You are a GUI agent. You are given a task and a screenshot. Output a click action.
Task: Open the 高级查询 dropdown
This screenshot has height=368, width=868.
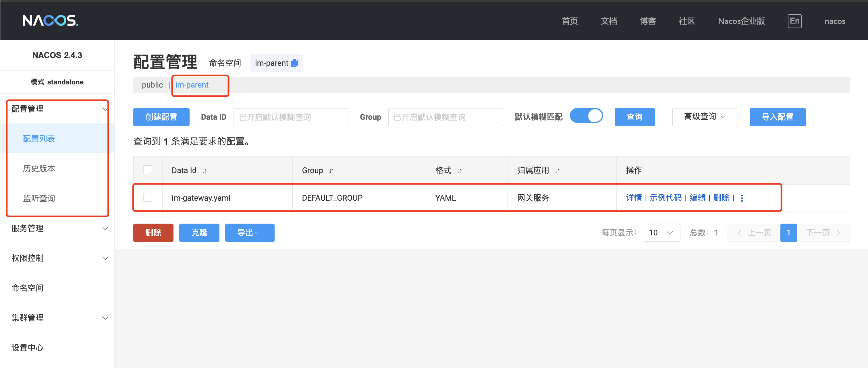[x=705, y=117]
